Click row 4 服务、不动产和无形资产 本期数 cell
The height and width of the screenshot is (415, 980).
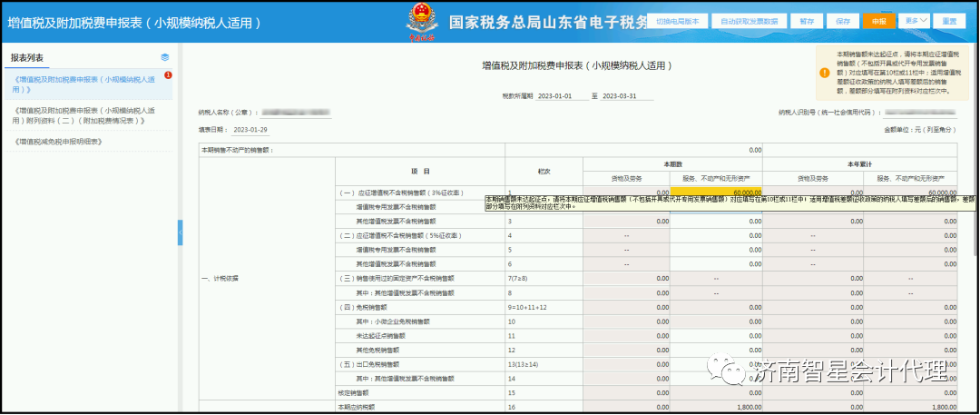[716, 235]
